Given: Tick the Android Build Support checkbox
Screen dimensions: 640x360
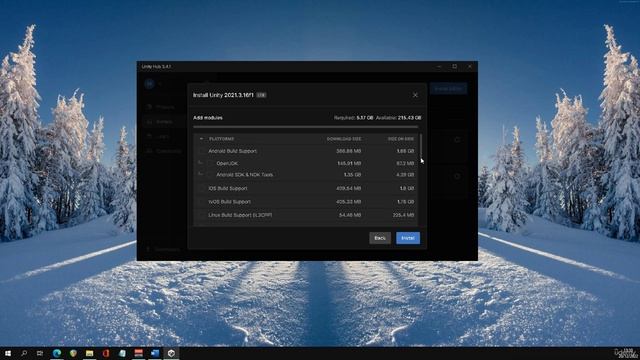Looking at the screenshot, I should 201,151.
